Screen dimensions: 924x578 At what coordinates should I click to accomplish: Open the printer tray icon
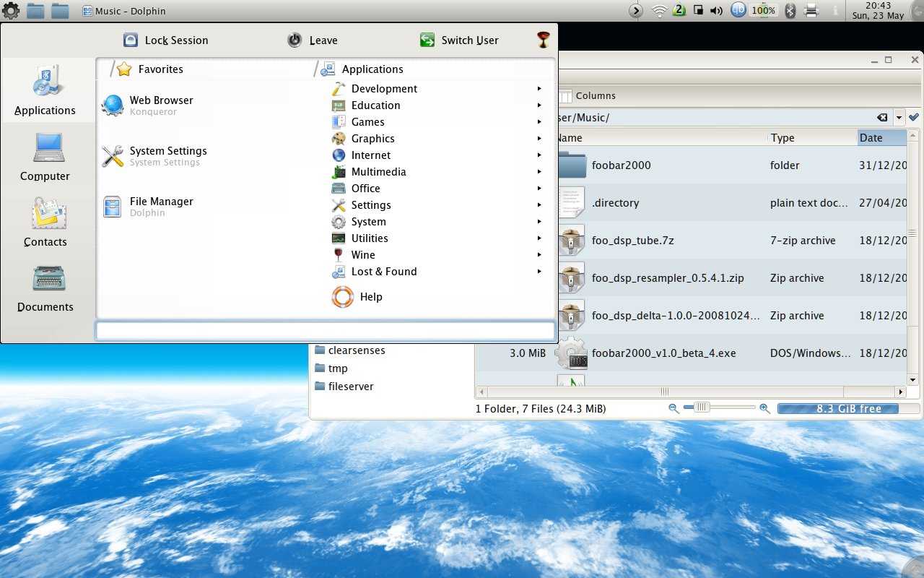click(x=811, y=11)
